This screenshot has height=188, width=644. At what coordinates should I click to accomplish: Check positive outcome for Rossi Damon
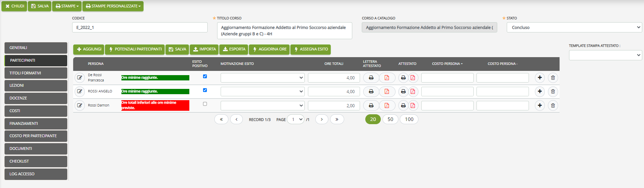click(205, 104)
